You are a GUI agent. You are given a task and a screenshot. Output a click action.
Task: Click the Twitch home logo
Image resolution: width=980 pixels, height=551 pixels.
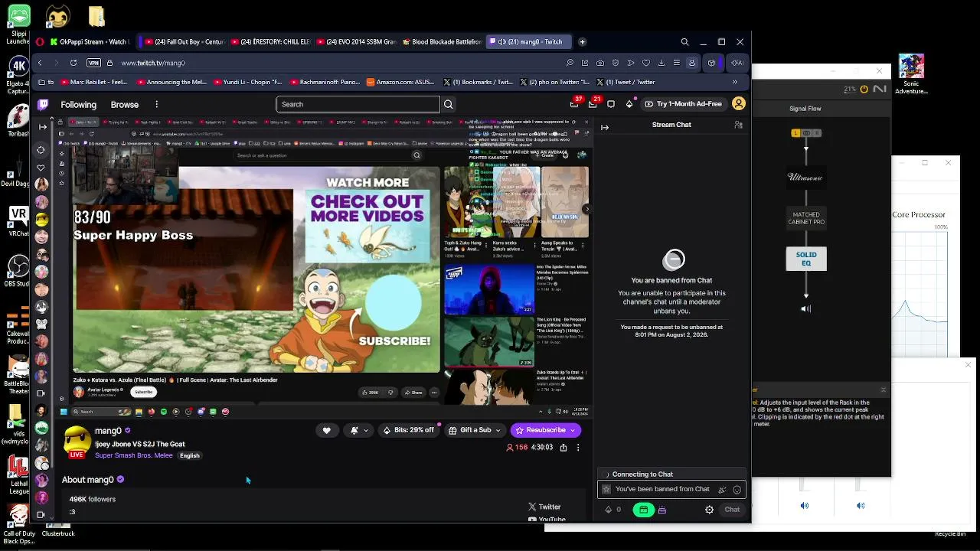pos(43,104)
